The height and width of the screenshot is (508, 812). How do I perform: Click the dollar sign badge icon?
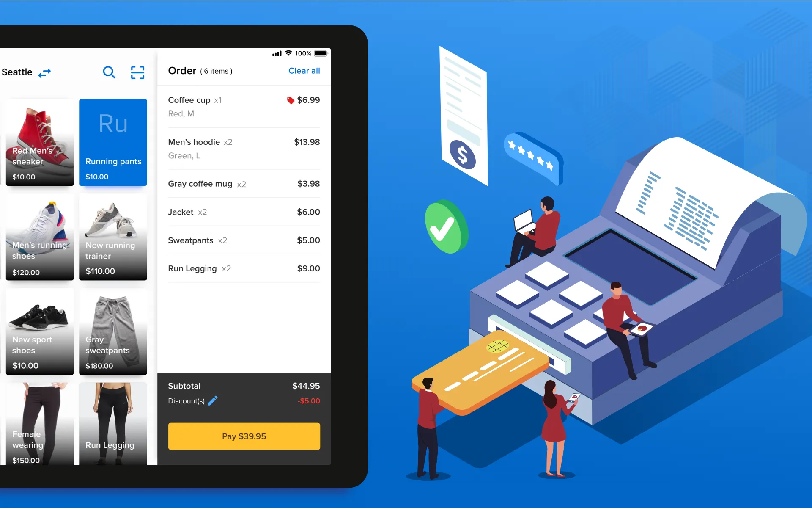tap(464, 154)
